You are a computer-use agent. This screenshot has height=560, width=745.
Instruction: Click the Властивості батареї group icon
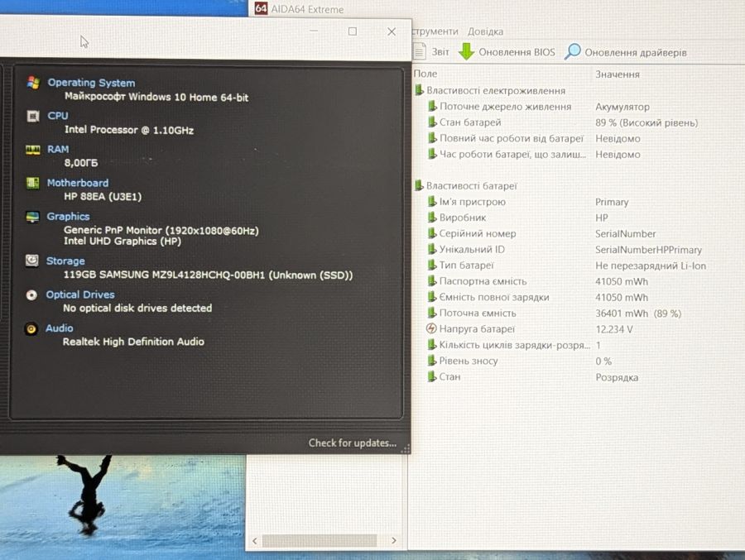point(419,185)
